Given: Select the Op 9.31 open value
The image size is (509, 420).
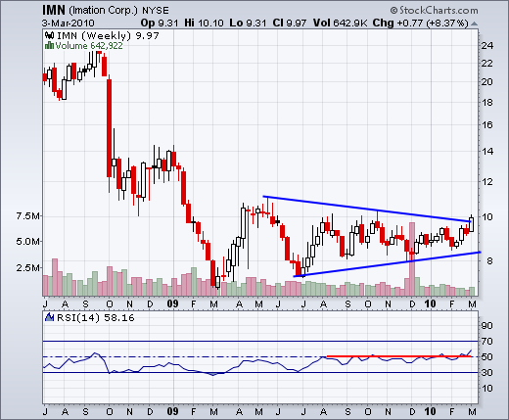Looking at the screenshot, I should pyautogui.click(x=160, y=23).
